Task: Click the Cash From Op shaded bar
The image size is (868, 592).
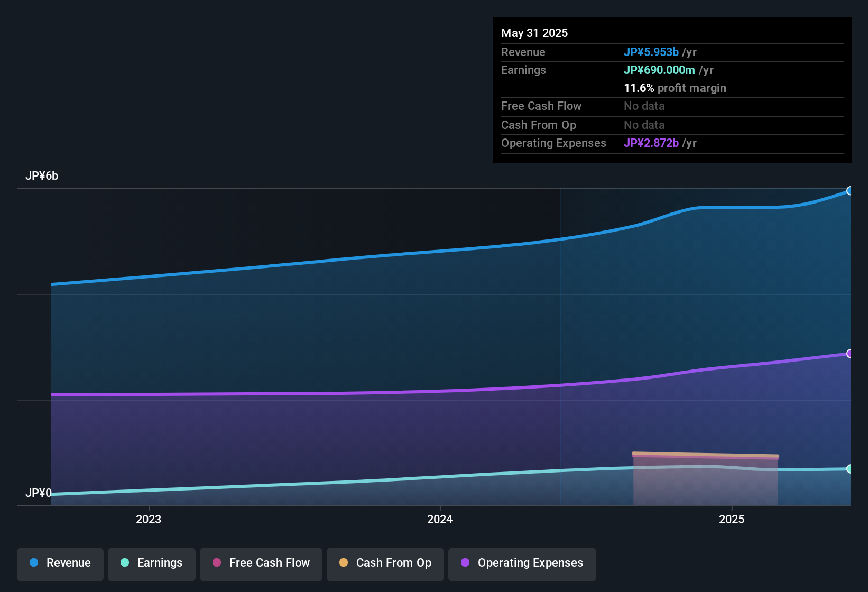Action: pos(705,480)
